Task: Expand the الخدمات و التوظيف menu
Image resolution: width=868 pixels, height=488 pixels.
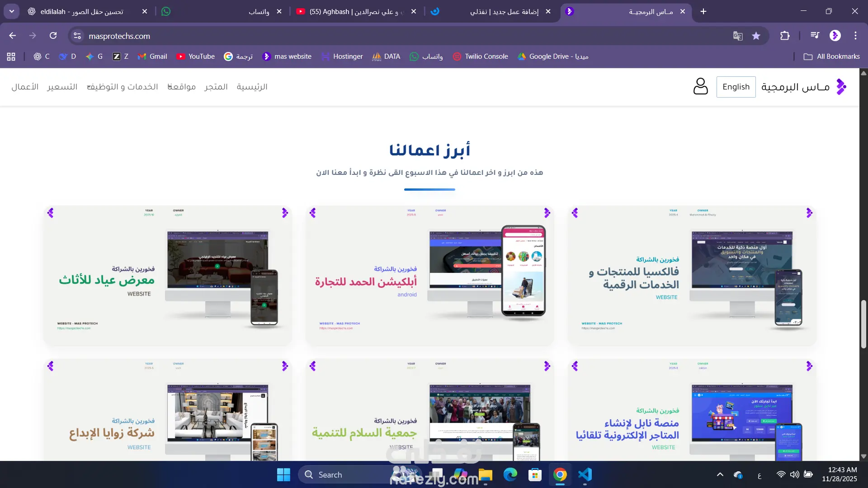Action: 123,87
